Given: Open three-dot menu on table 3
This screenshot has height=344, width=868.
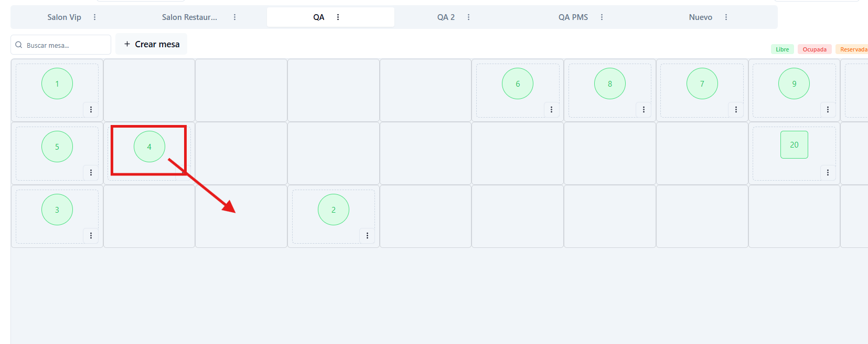Looking at the screenshot, I should [x=91, y=235].
